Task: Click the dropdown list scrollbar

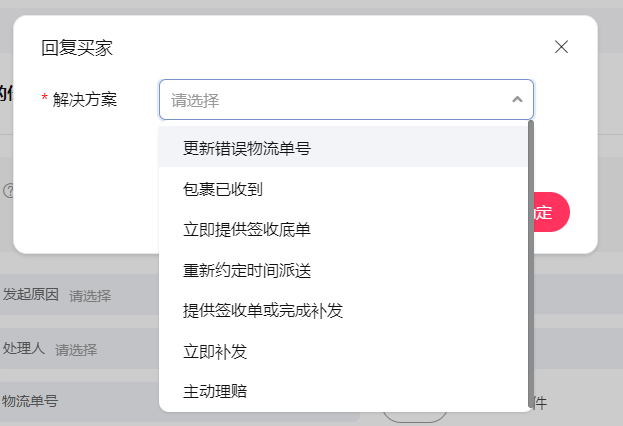Action: coord(530,264)
